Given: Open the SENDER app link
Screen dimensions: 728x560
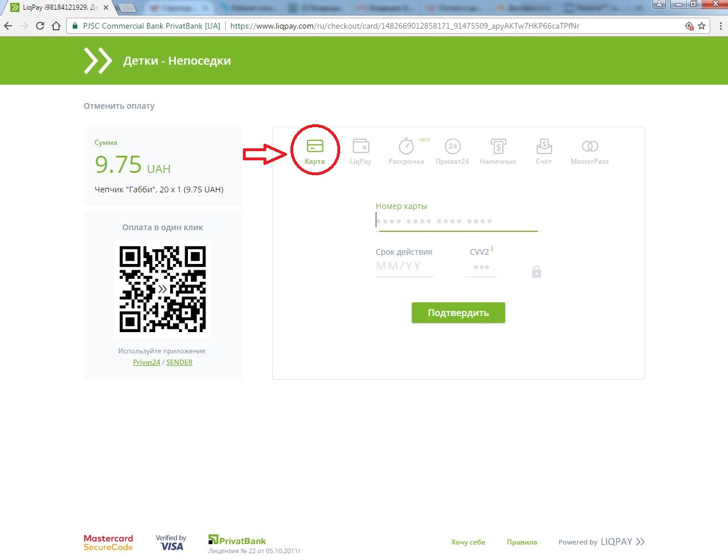Looking at the screenshot, I should pyautogui.click(x=179, y=362).
